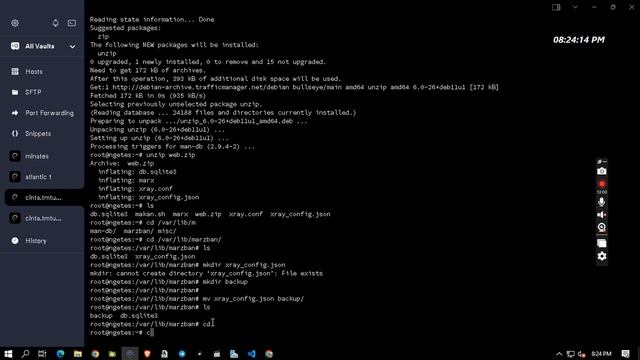
Task: Open Visual Studio Code from taskbar
Action: pyautogui.click(x=251, y=354)
